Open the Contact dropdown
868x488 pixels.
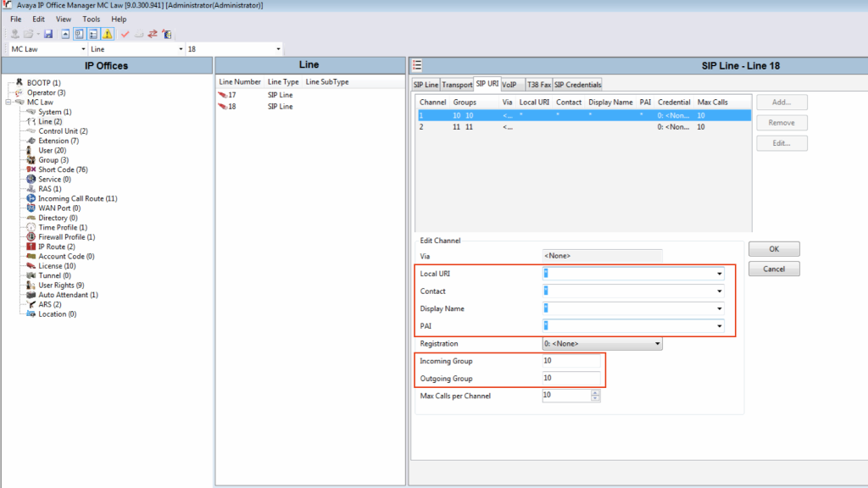click(x=719, y=291)
